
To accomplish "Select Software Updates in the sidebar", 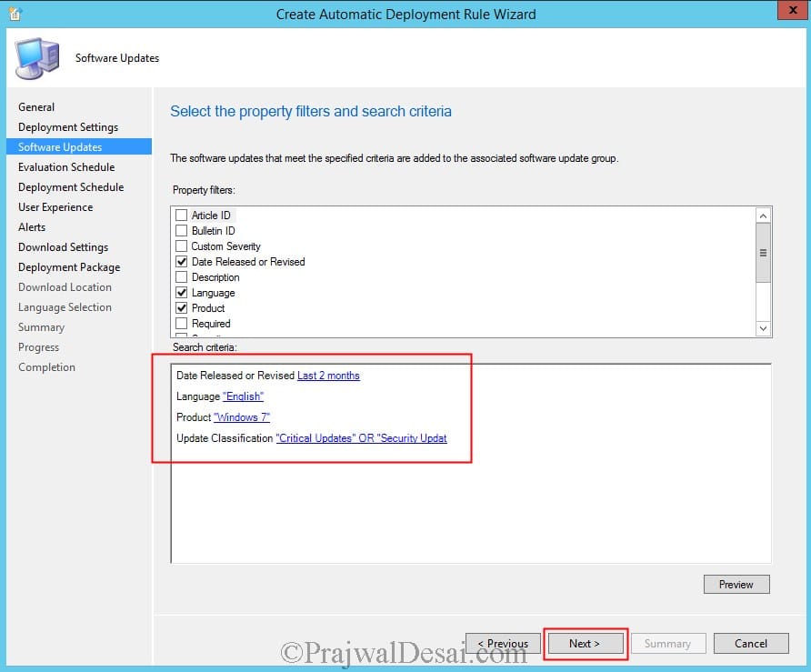I will click(x=79, y=147).
